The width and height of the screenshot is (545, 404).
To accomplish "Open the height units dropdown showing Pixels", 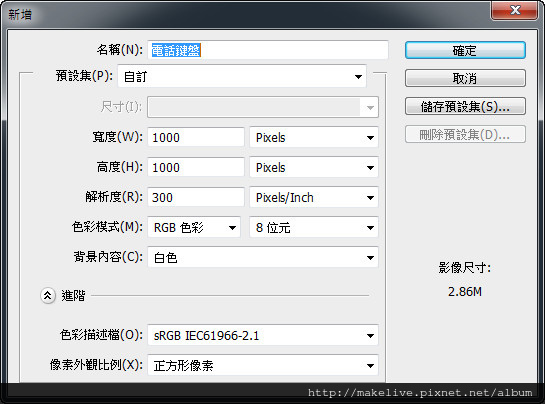I will tap(314, 167).
